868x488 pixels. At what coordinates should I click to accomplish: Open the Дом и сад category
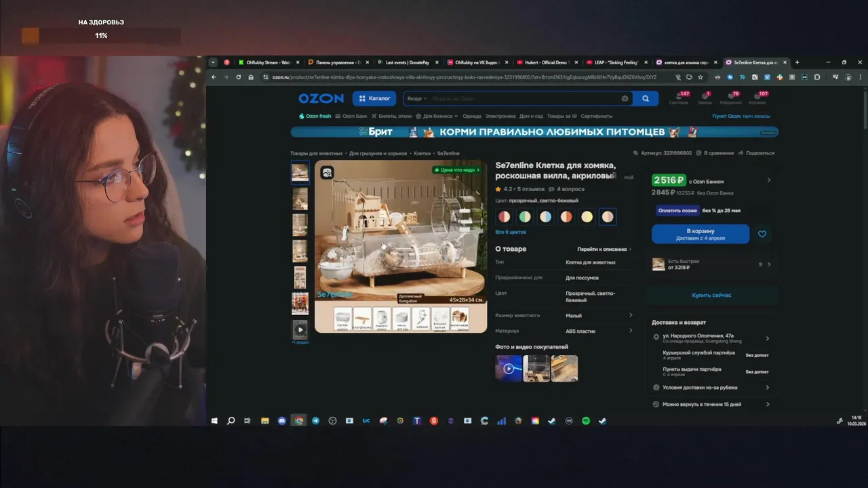(x=532, y=116)
